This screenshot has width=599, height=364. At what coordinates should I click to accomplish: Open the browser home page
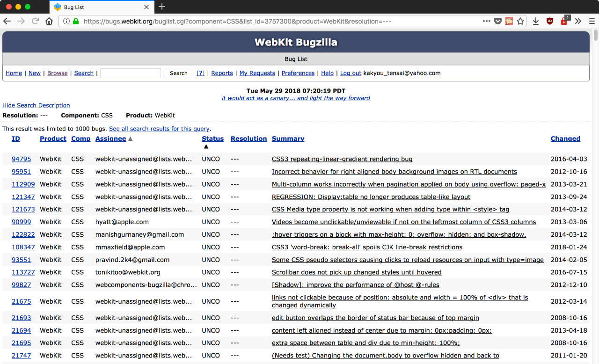tap(49, 21)
